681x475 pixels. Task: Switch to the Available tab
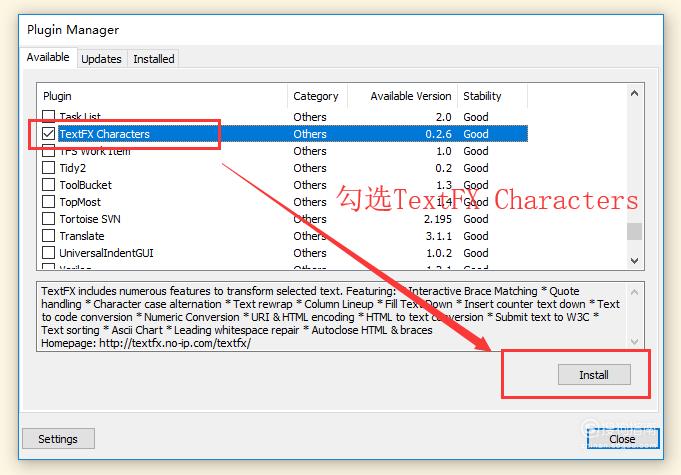48,57
